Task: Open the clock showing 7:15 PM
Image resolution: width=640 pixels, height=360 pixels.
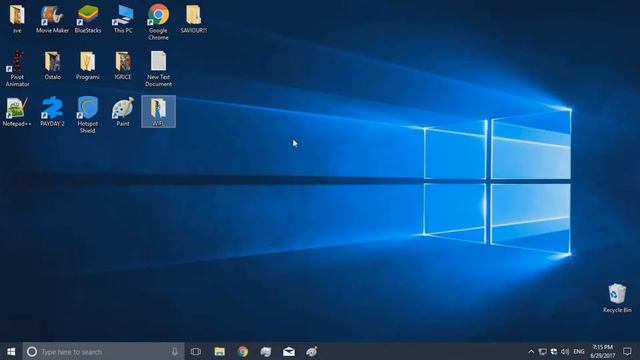Action: (x=603, y=351)
